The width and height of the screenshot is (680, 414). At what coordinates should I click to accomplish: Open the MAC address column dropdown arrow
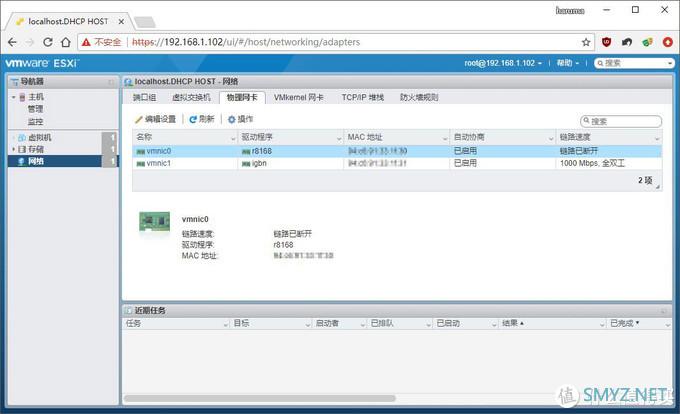pyautogui.click(x=445, y=138)
